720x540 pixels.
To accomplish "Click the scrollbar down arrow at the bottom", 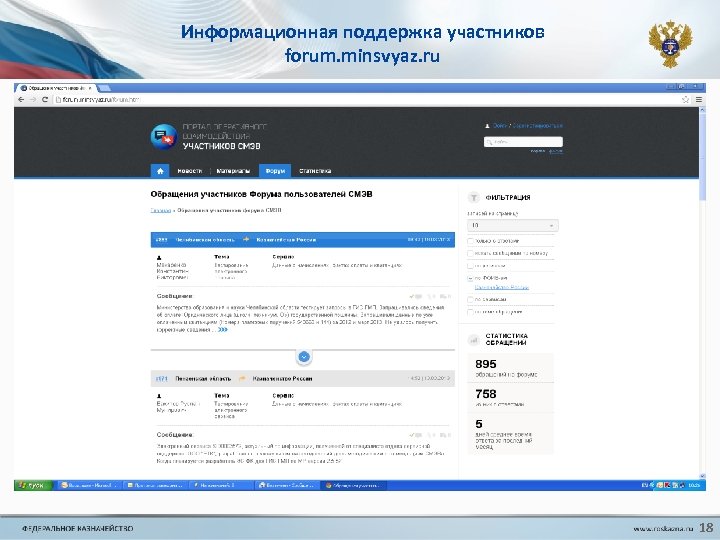I will 702,476.
